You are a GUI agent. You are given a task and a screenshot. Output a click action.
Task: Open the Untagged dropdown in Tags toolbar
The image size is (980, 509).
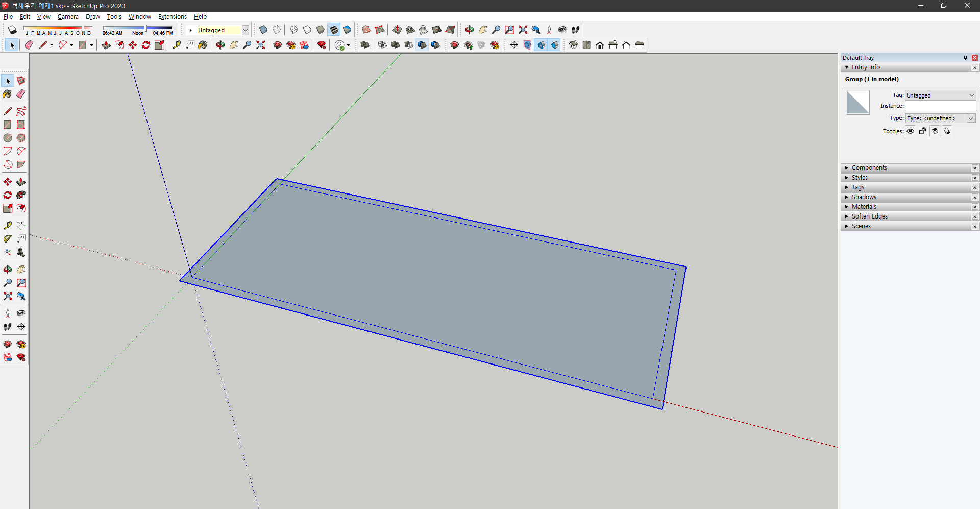pyautogui.click(x=246, y=30)
